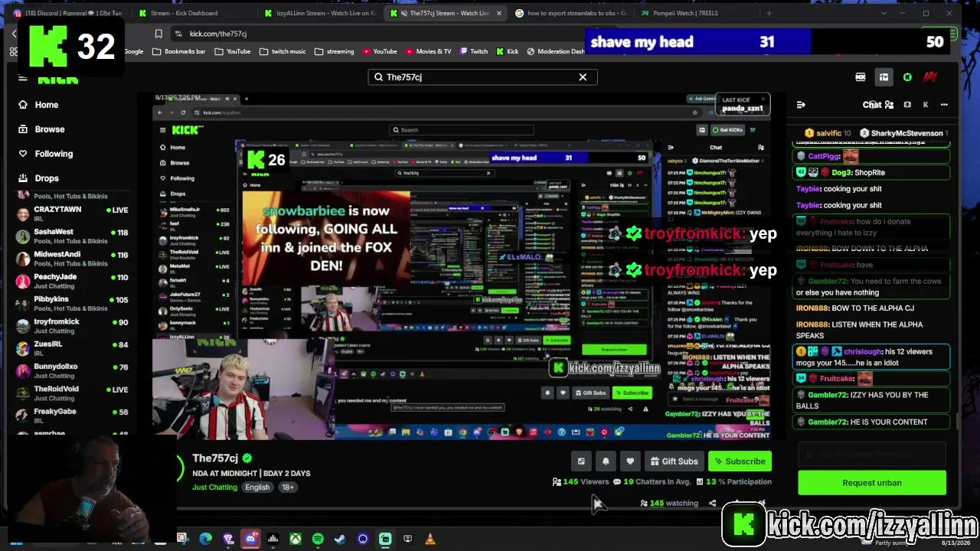Open Spotify from the taskbar
Screen dimensions: 980x551
pyautogui.click(x=318, y=539)
